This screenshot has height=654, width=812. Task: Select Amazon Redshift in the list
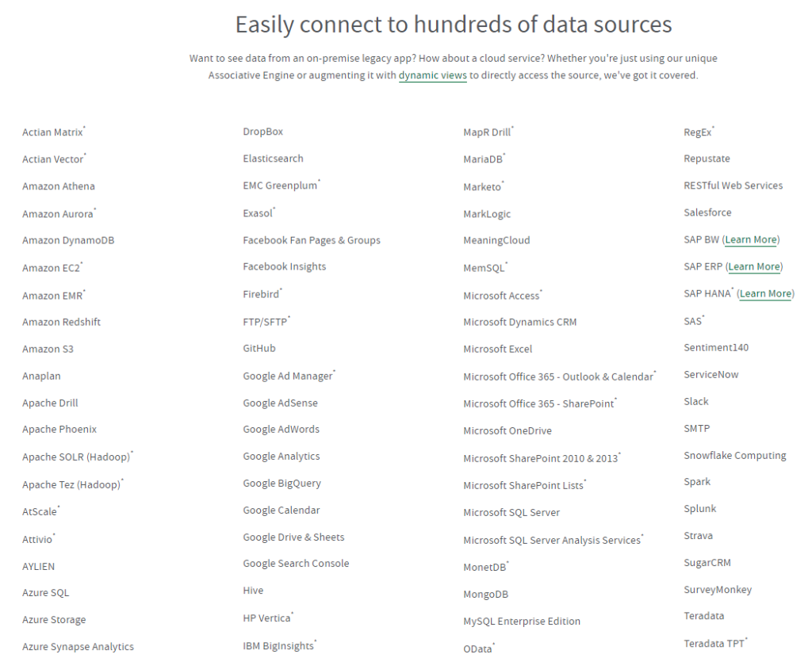(61, 323)
